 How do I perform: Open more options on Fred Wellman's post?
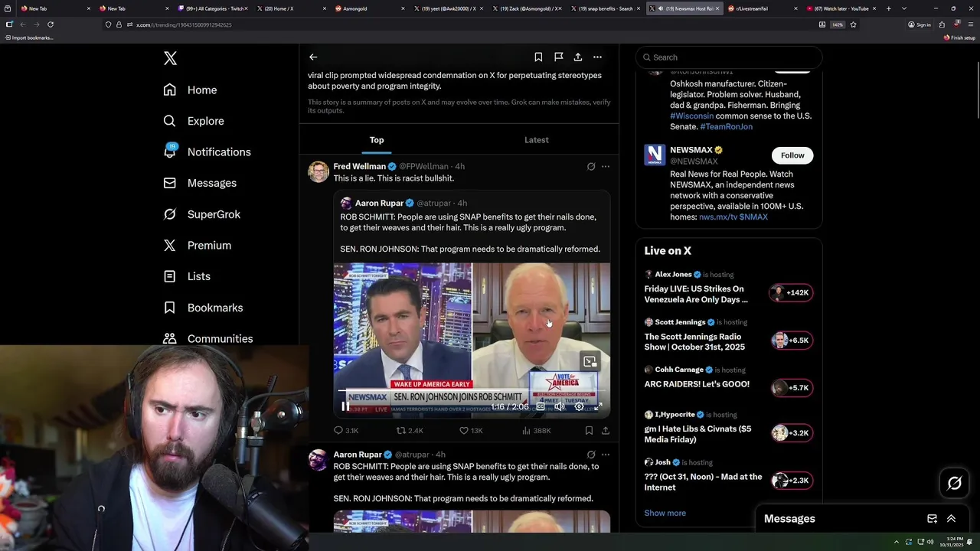[x=606, y=166]
